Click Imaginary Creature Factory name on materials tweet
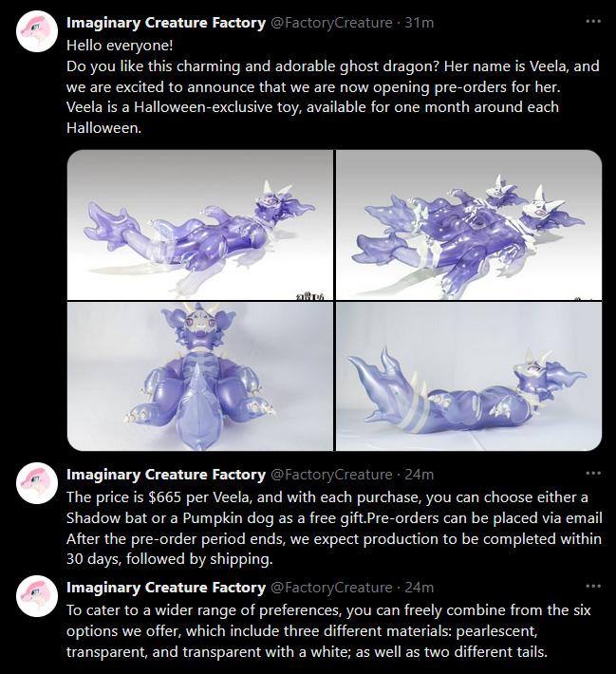Viewport: 616px width, 674px height. point(166,588)
